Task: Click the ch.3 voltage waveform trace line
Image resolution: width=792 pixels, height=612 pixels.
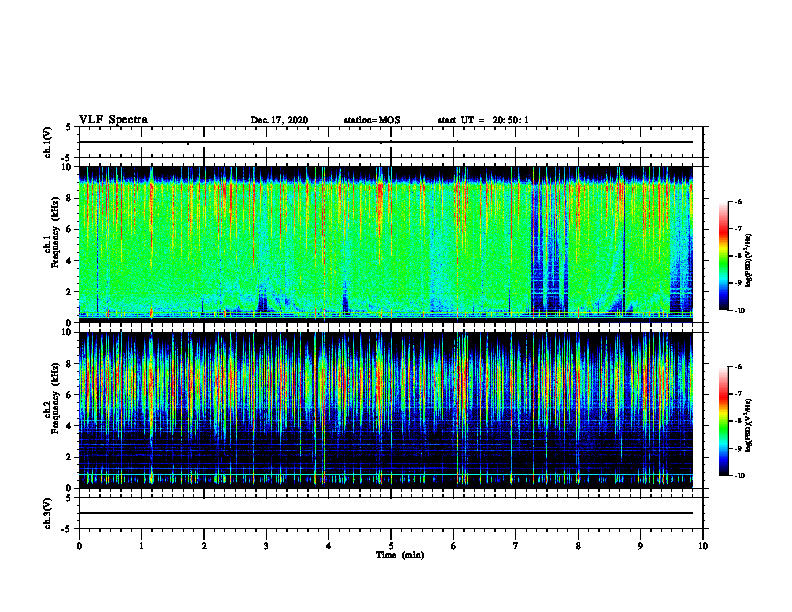Action: pyautogui.click(x=386, y=513)
